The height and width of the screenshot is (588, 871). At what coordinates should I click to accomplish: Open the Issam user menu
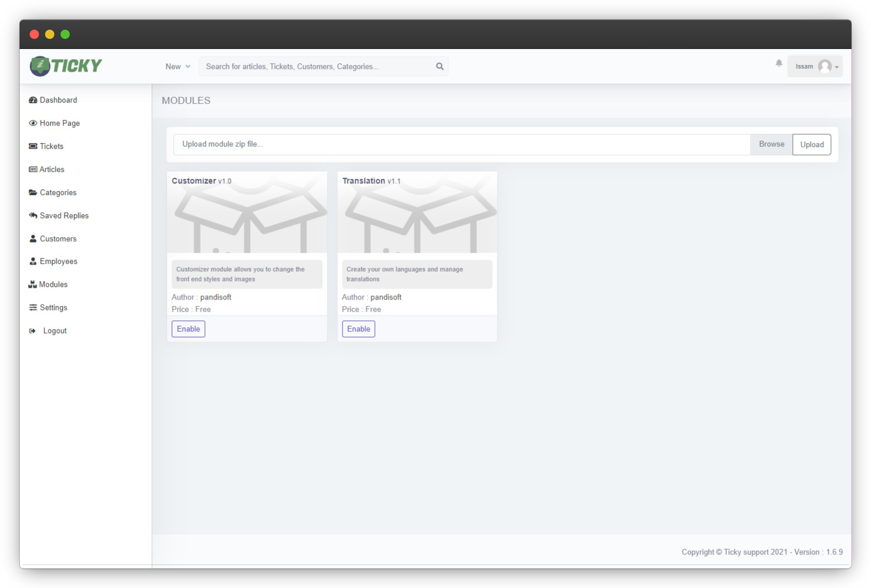coord(815,67)
